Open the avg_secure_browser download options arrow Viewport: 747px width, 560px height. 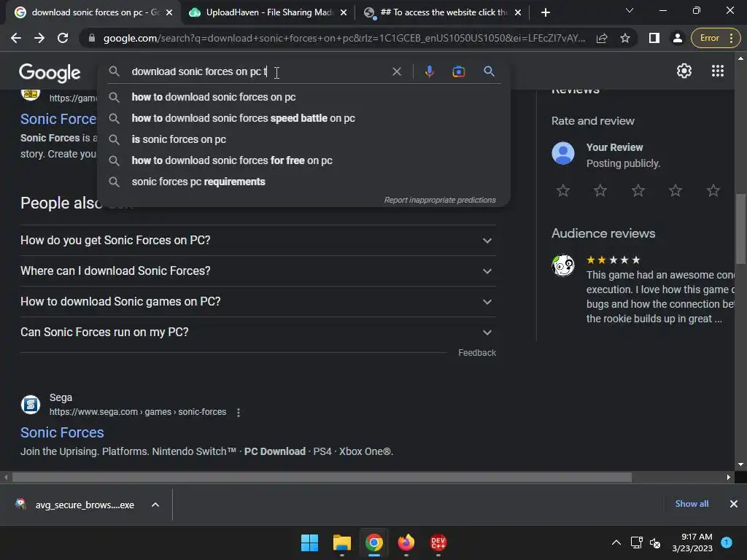pos(155,505)
